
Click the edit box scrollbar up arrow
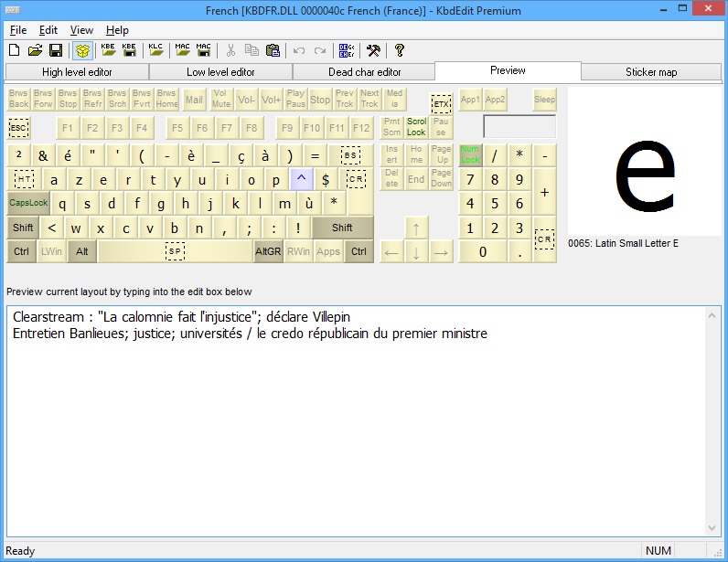tap(712, 315)
